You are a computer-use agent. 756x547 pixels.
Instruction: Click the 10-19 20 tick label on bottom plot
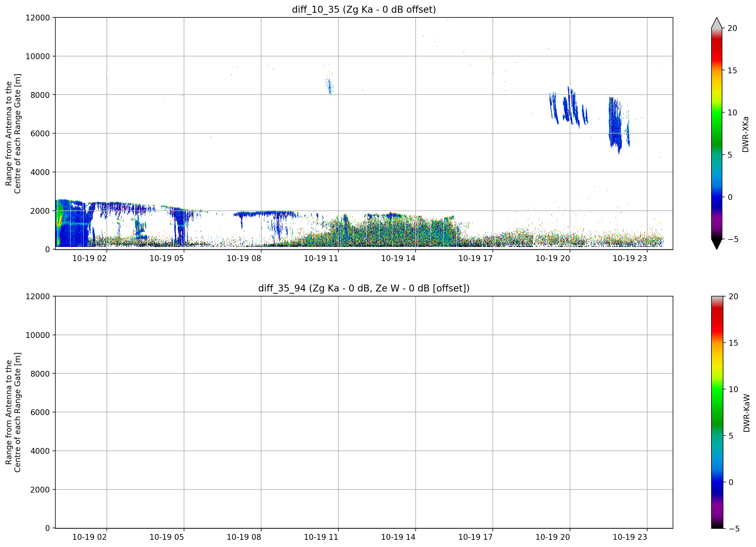(x=553, y=537)
